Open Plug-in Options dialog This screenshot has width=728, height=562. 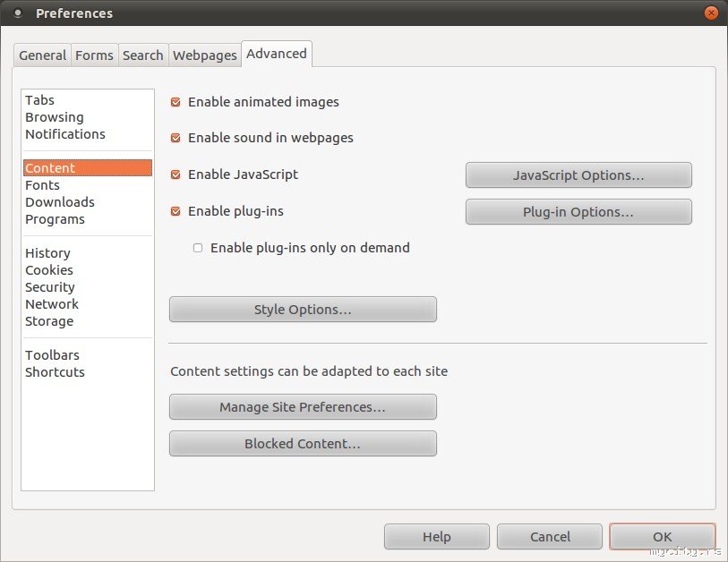pos(578,212)
